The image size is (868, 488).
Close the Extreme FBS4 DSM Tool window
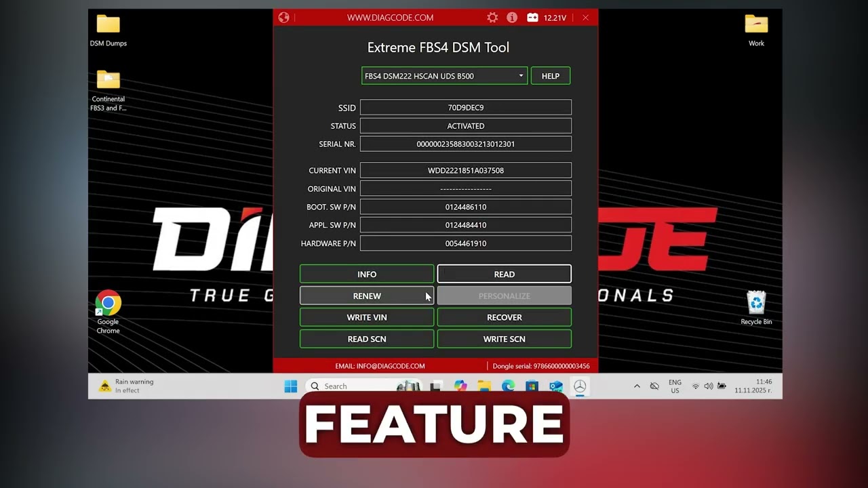(x=585, y=18)
